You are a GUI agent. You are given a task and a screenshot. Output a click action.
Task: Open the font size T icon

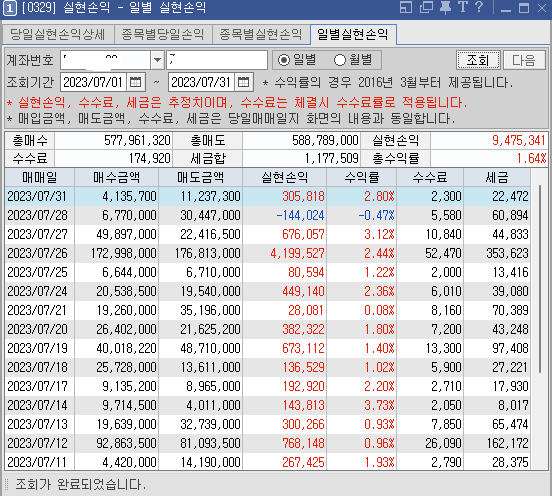click(463, 7)
